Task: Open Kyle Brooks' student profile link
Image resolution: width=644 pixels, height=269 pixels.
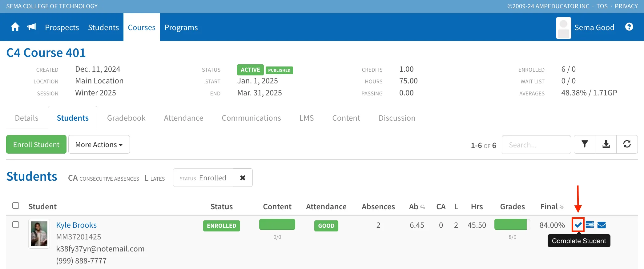Action: 76,225
